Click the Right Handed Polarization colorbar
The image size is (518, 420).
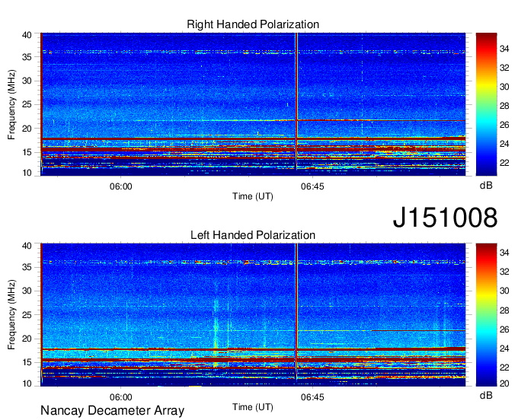click(x=486, y=104)
